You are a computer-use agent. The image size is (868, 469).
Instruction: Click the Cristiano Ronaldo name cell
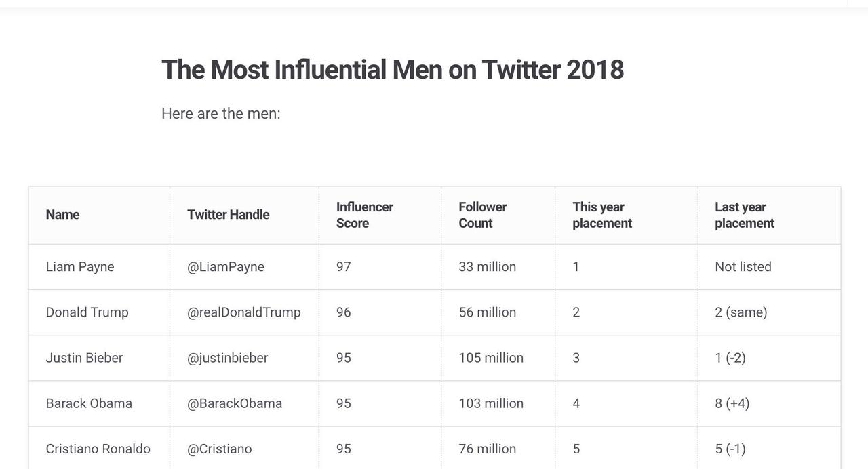click(x=98, y=449)
